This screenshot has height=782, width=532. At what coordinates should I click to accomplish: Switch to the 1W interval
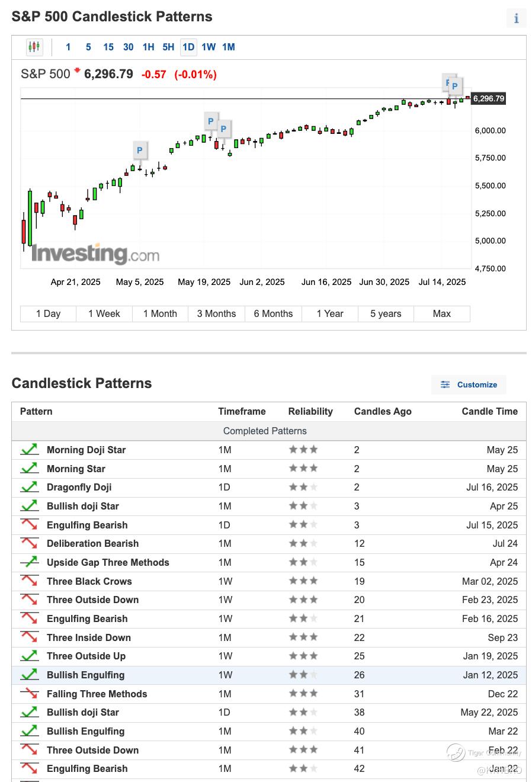pyautogui.click(x=209, y=47)
